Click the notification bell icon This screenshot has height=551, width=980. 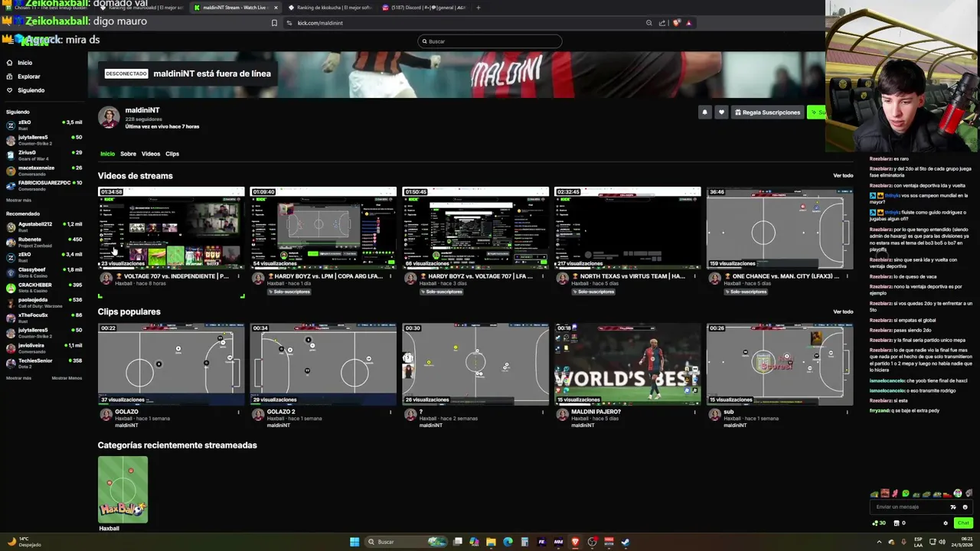(x=704, y=112)
